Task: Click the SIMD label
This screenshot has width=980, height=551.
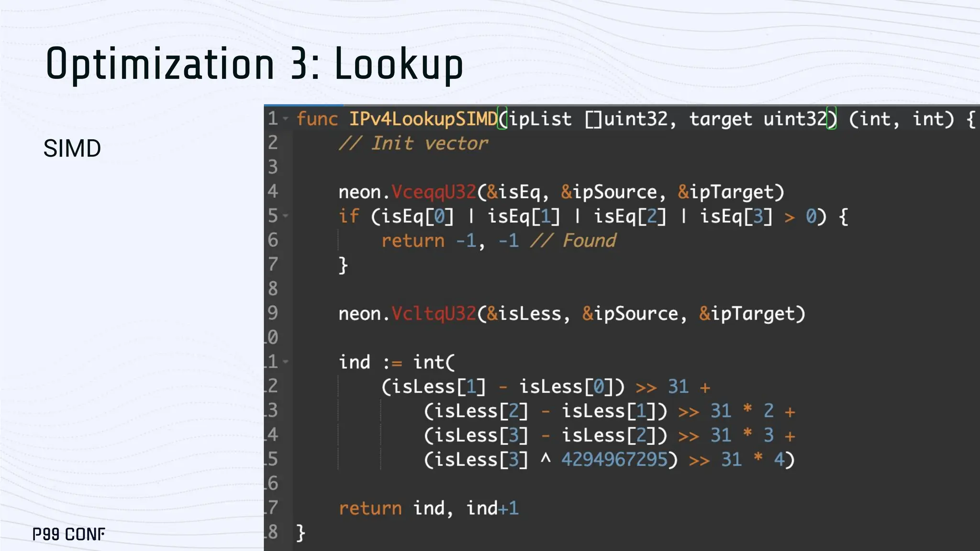Action: 72,148
